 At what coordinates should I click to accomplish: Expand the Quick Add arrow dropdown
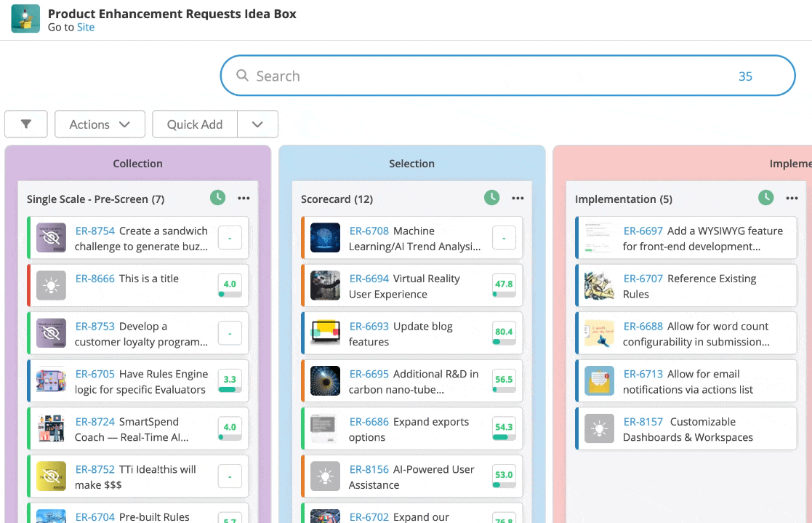coord(257,124)
